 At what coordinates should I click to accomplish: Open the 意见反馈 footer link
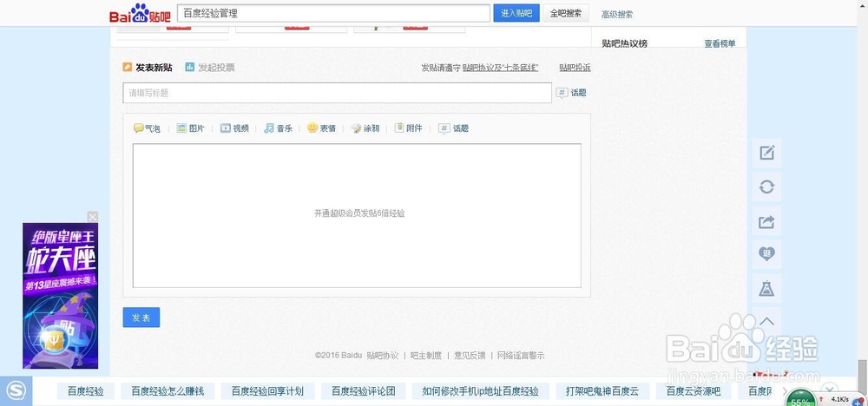(x=470, y=356)
